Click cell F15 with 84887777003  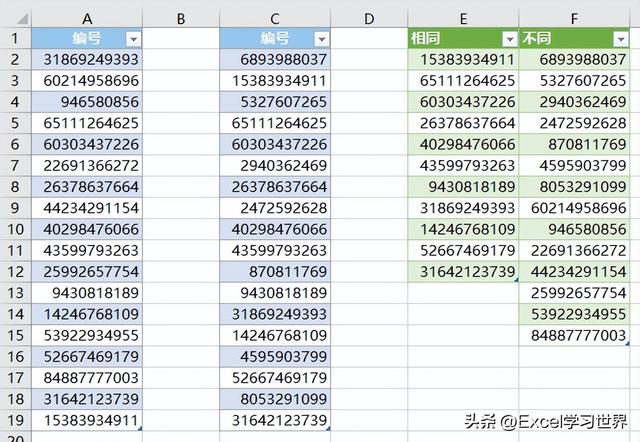pyautogui.click(x=574, y=335)
